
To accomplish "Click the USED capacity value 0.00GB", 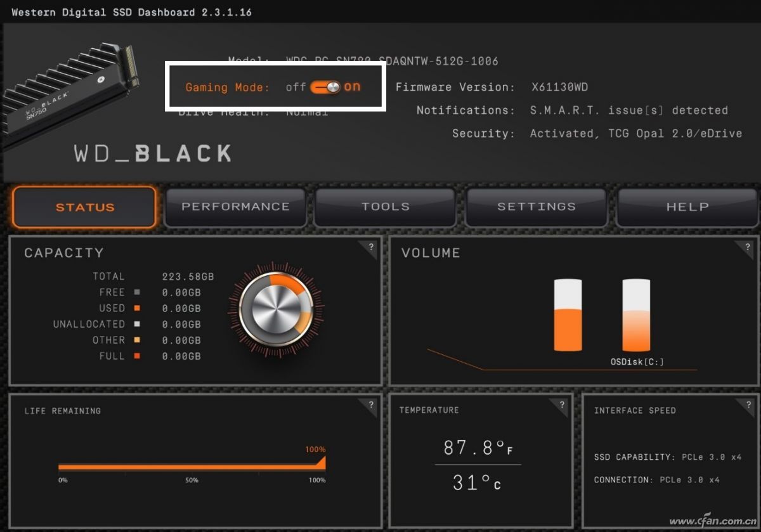I will point(181,308).
